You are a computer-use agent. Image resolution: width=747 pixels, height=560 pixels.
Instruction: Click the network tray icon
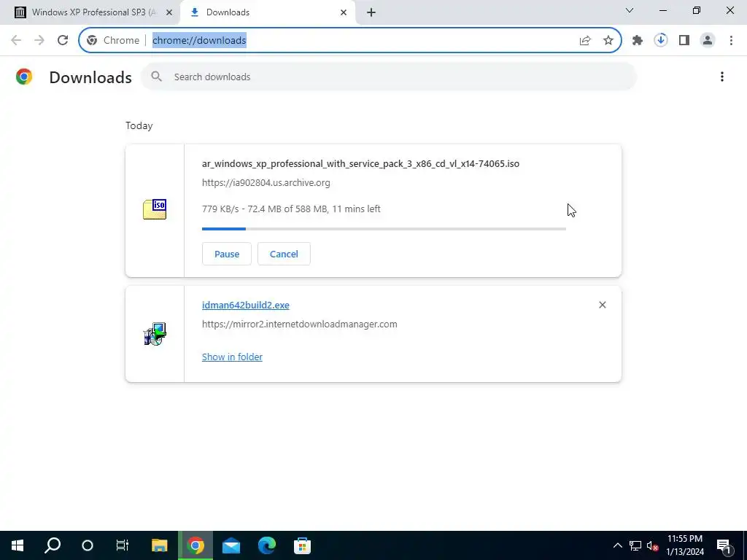tap(635, 545)
